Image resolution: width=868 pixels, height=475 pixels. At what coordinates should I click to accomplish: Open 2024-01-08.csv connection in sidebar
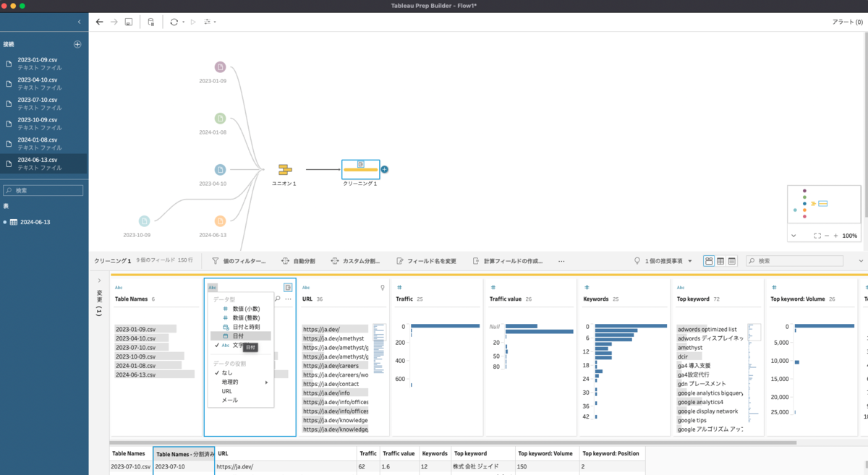(x=44, y=143)
